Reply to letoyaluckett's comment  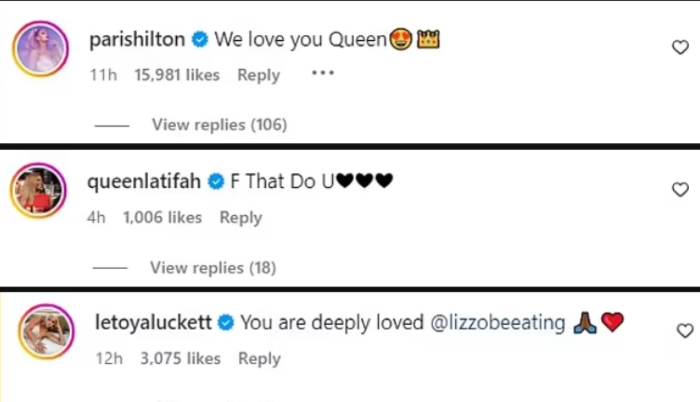click(x=259, y=358)
